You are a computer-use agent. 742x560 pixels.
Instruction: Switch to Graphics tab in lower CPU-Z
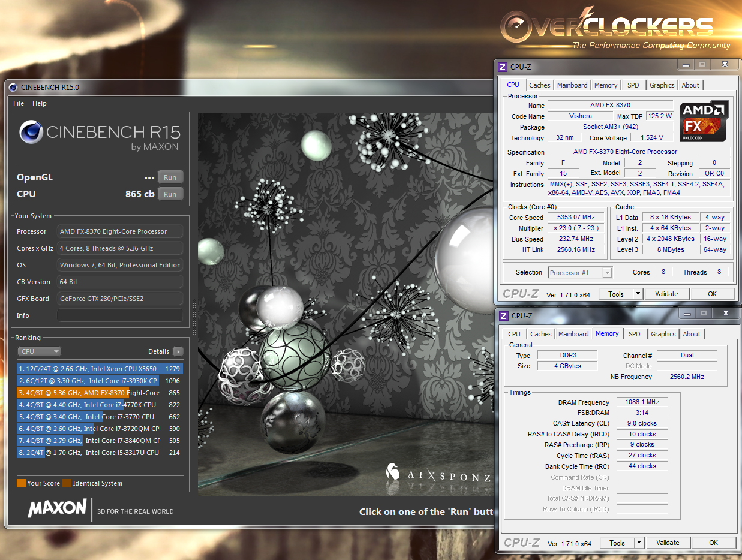click(x=663, y=334)
